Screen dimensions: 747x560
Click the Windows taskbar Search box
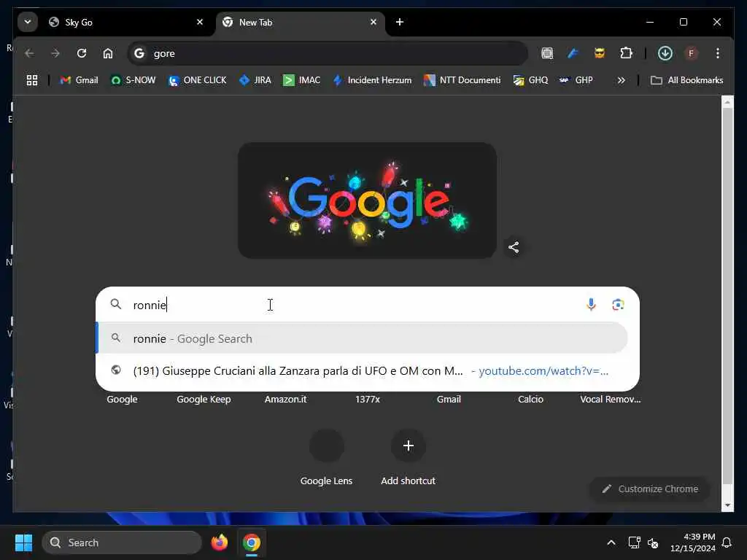click(x=122, y=542)
